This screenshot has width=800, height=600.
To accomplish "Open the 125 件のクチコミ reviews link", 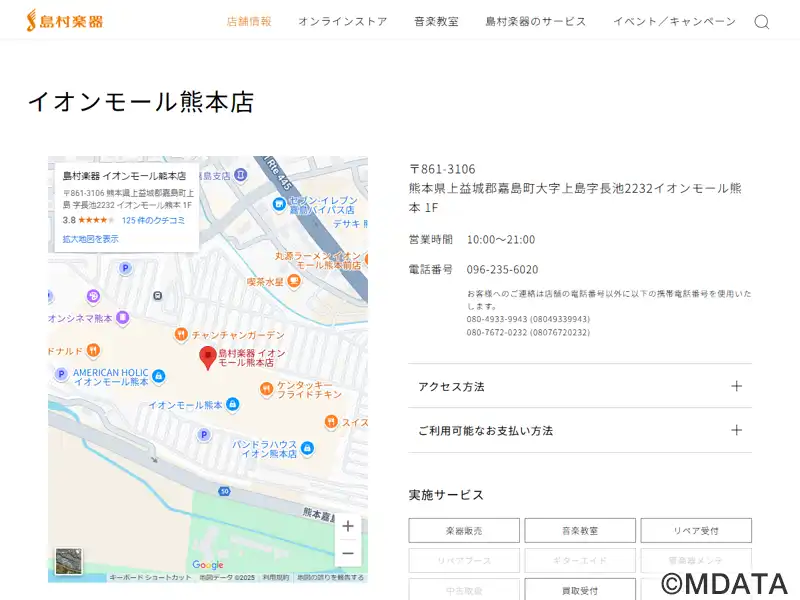I will coord(154,220).
